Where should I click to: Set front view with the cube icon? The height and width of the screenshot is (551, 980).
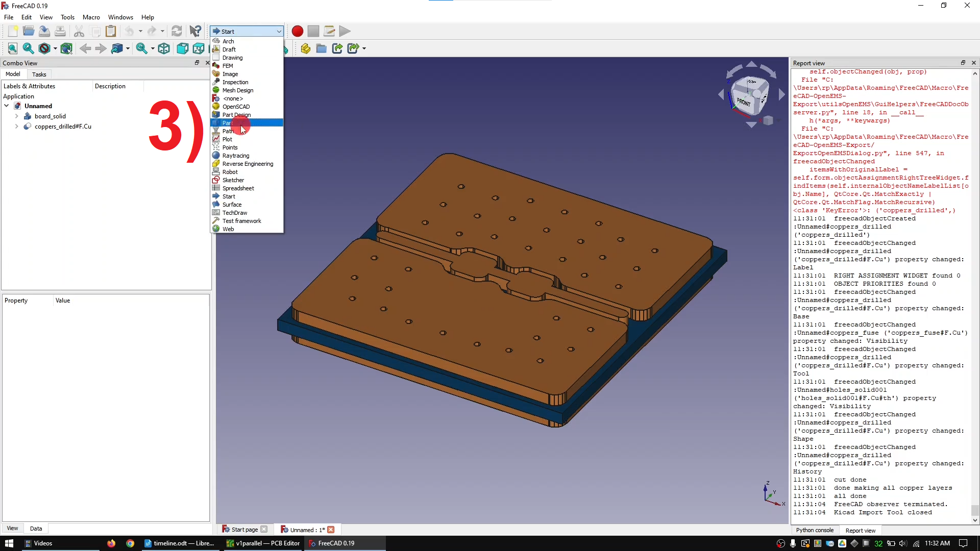click(182, 48)
